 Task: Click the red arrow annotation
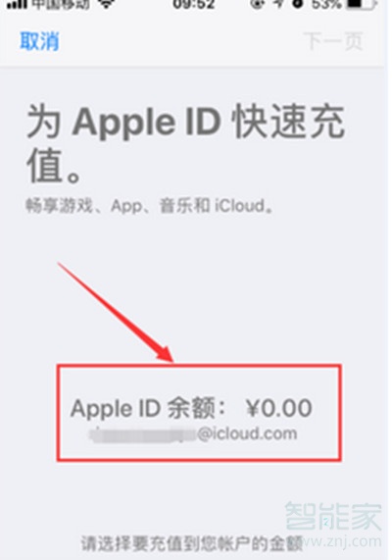click(116, 312)
